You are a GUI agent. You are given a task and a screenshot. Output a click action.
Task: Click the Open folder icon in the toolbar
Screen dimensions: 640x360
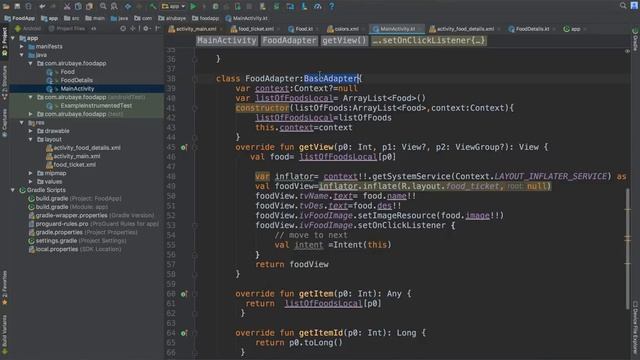(6, 6)
